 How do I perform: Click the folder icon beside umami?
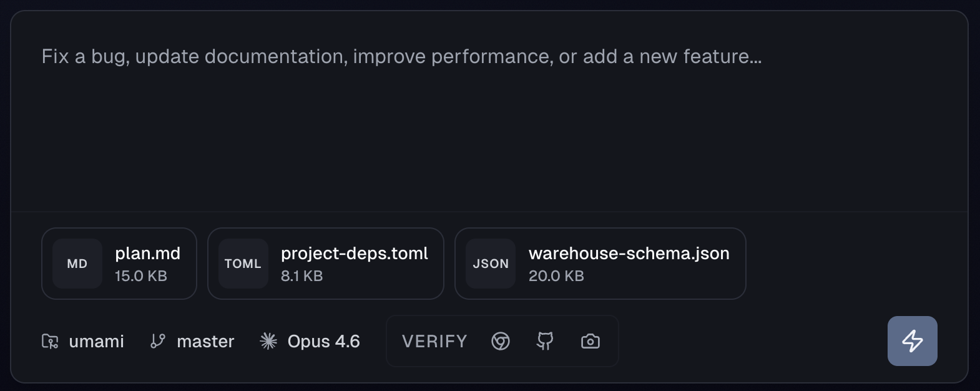(50, 341)
